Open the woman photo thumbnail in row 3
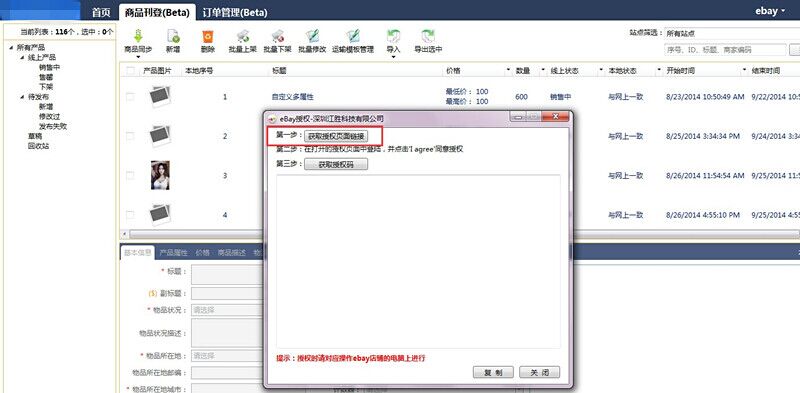This screenshot has height=393, width=800. tap(160, 175)
